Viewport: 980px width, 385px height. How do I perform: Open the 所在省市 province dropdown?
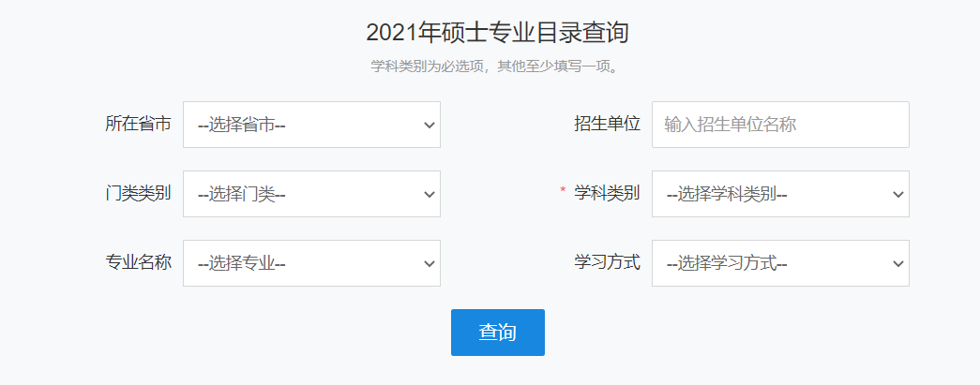[311, 125]
